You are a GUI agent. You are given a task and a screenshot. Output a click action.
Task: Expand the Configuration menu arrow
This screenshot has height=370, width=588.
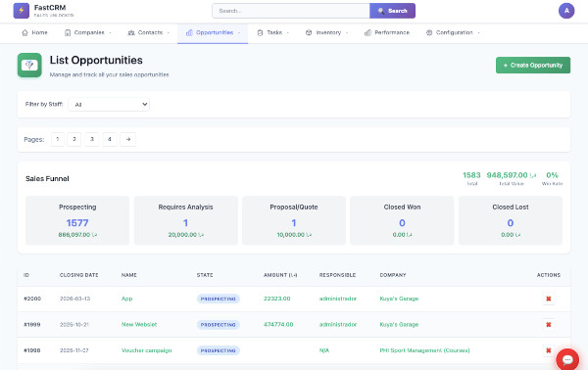point(479,33)
